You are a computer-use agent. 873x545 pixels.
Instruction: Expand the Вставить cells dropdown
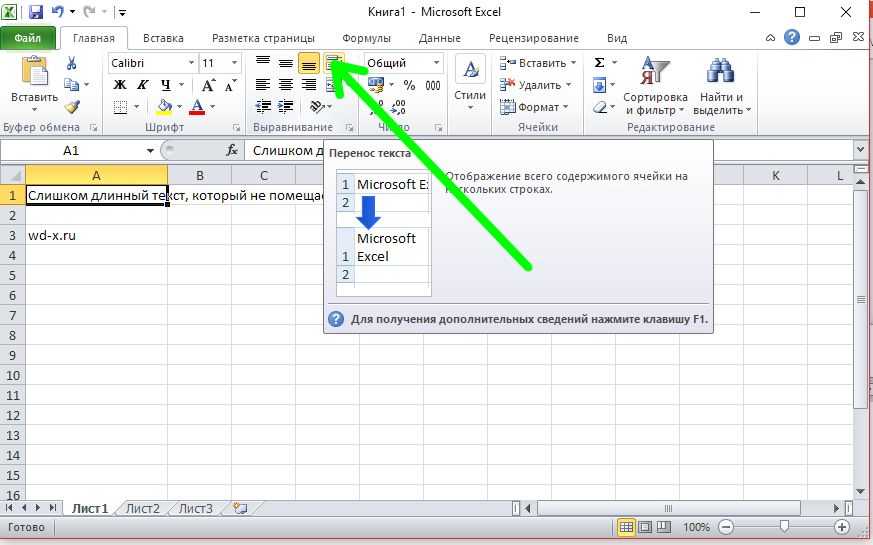573,62
